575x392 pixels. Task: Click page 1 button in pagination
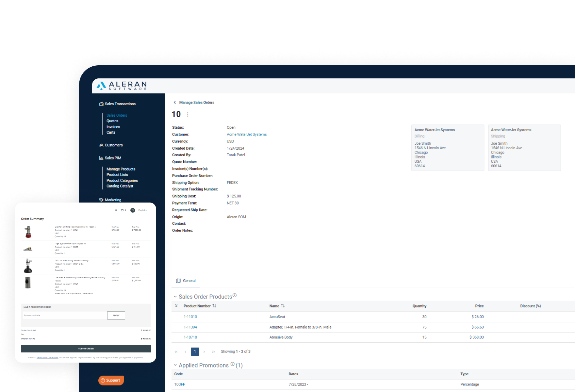coord(195,351)
